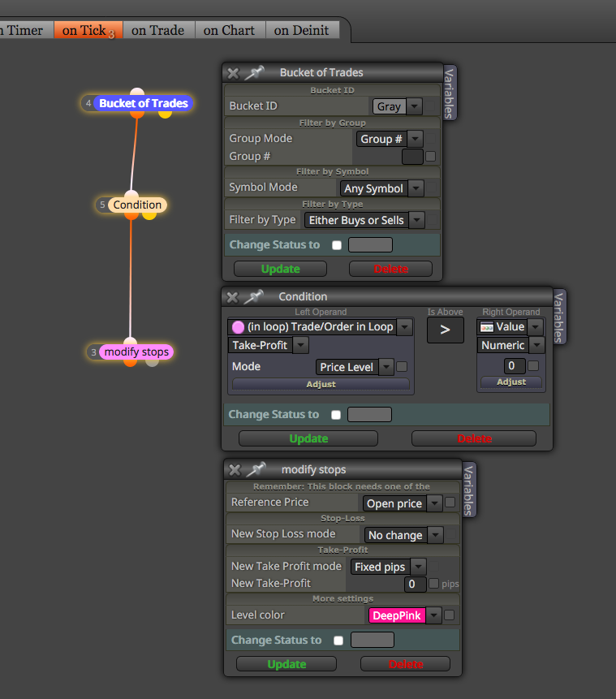The width and height of the screenshot is (616, 699).
Task: Select the Condition node in the graph
Action: [137, 205]
